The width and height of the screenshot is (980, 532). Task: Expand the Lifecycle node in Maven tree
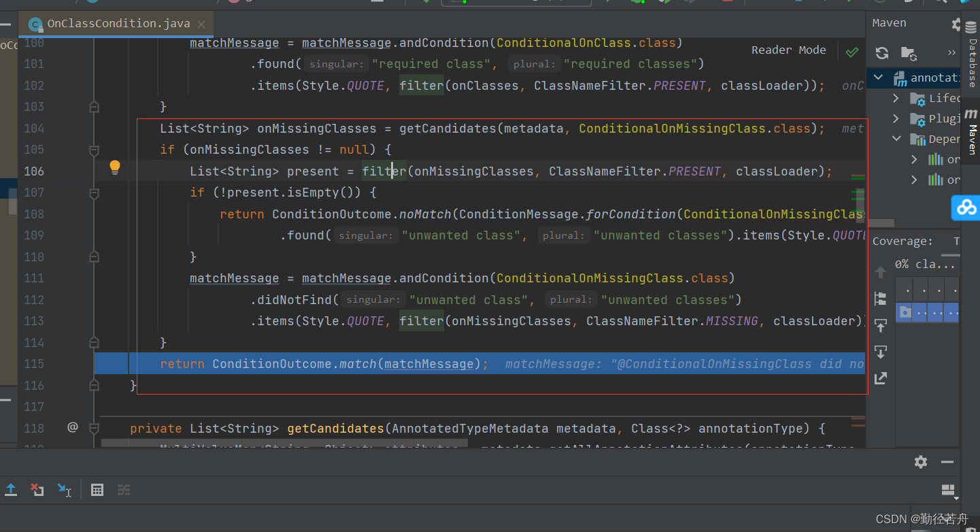(x=896, y=99)
